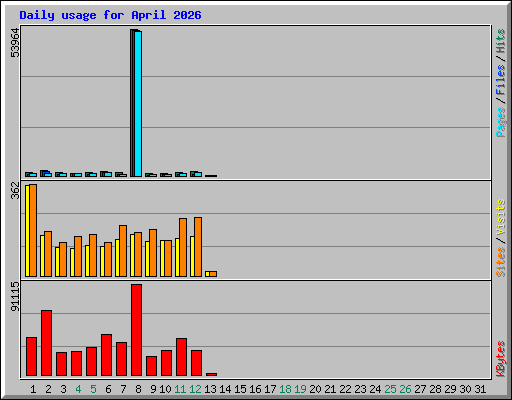Viewport: 512px width, 400px height.
Task: Click the orange visits bar for day 11
Action: tap(183, 247)
